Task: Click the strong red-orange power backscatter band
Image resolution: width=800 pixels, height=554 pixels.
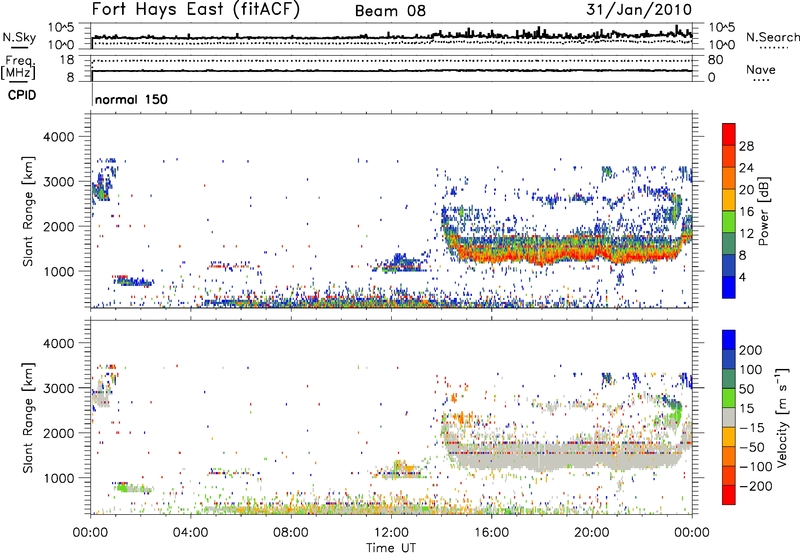Action: pos(566,250)
